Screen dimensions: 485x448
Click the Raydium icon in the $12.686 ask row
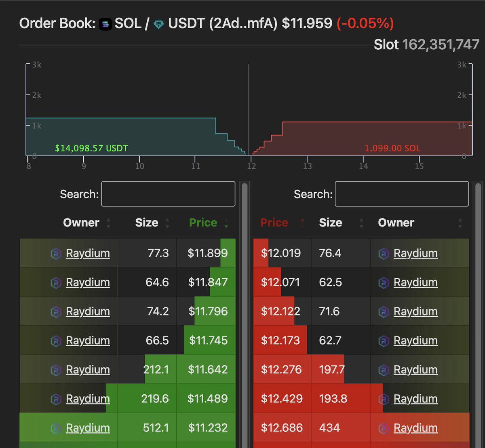(x=384, y=428)
